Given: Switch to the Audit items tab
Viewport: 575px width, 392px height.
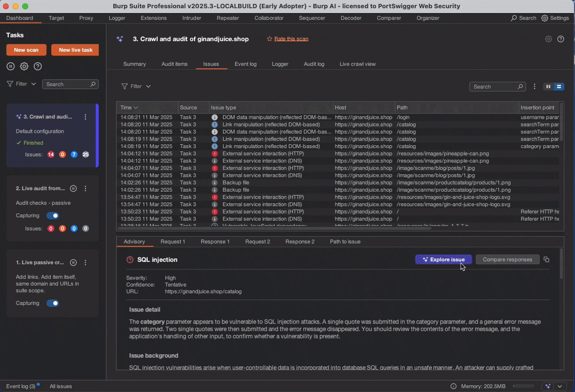Looking at the screenshot, I should [174, 64].
